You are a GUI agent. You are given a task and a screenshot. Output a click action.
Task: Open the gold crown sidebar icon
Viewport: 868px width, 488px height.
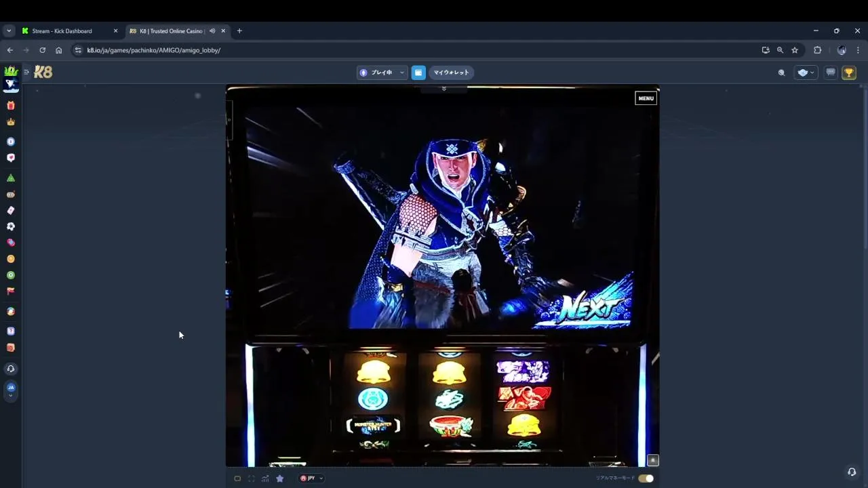[11, 122]
